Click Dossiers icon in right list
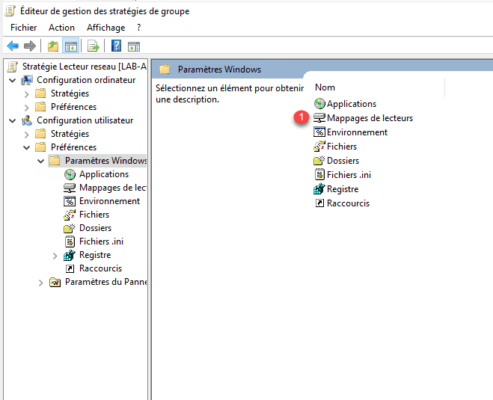Image resolution: width=493 pixels, height=400 pixels. coord(319,161)
